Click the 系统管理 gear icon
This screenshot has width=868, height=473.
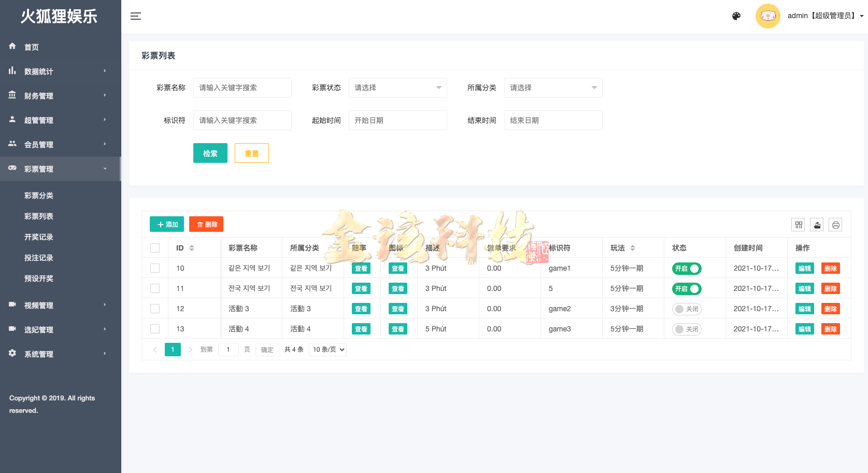click(x=12, y=353)
